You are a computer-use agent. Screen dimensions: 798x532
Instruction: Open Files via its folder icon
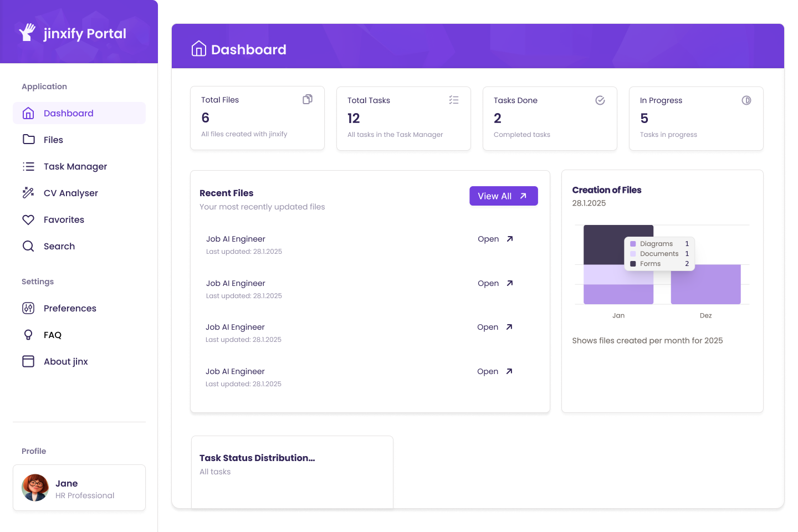(x=28, y=140)
